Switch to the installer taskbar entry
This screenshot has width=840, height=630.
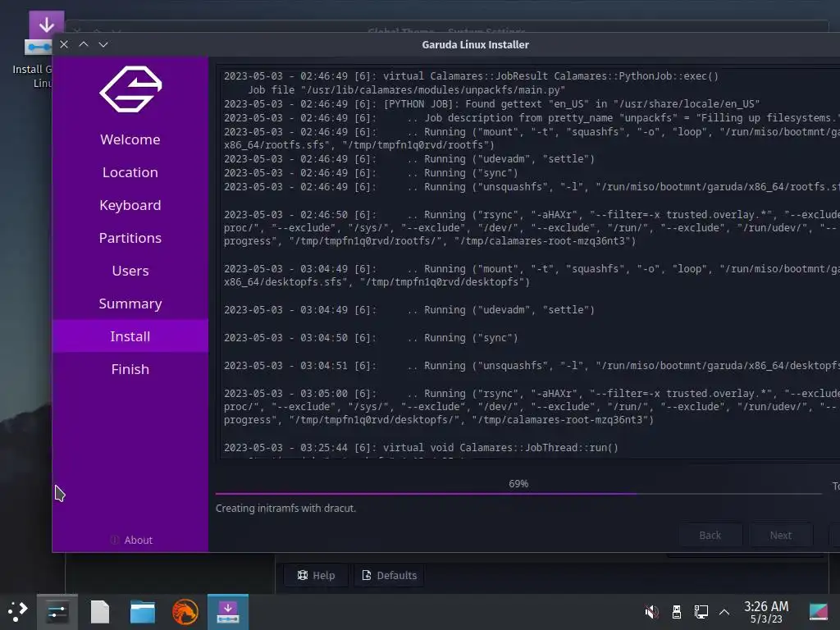228,612
